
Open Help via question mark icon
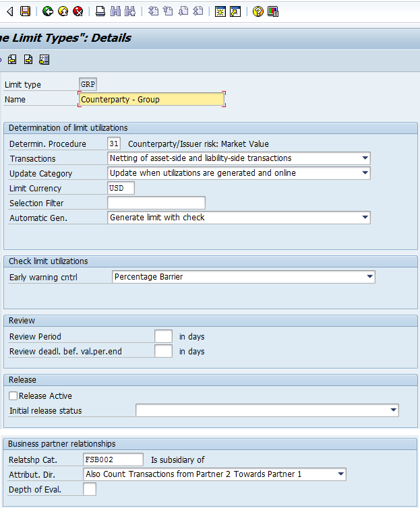pyautogui.click(x=258, y=11)
